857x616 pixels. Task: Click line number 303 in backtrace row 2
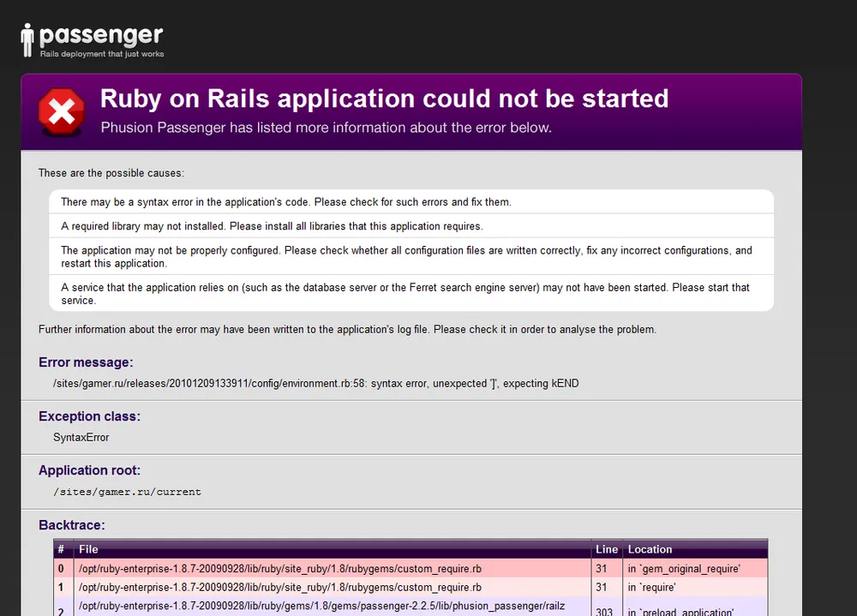(x=604, y=612)
